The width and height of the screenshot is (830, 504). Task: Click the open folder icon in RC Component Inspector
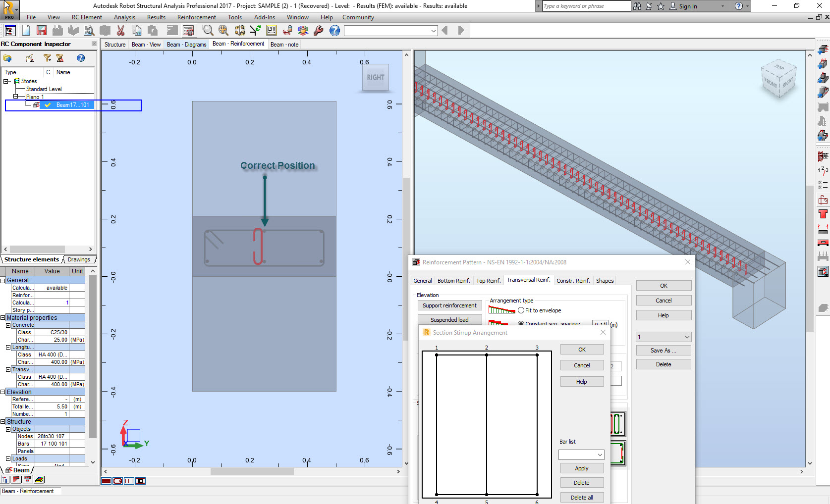point(8,58)
